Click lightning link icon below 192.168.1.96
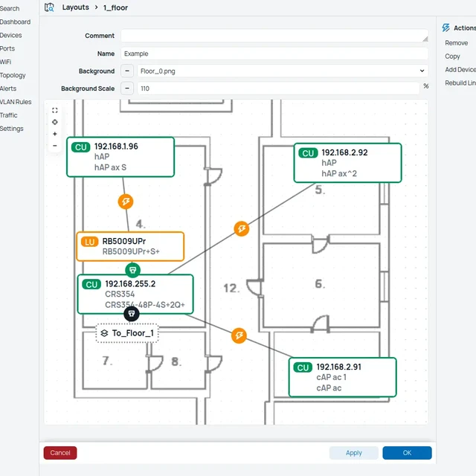The image size is (476, 476). coord(126,202)
